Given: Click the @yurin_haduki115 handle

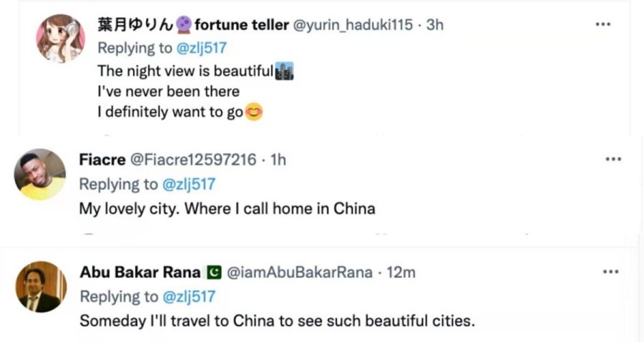Looking at the screenshot, I should coord(353,25).
